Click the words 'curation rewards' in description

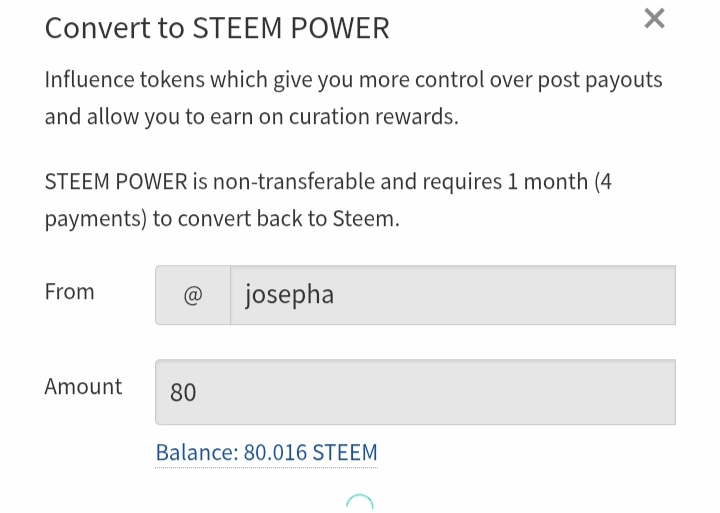coord(373,117)
